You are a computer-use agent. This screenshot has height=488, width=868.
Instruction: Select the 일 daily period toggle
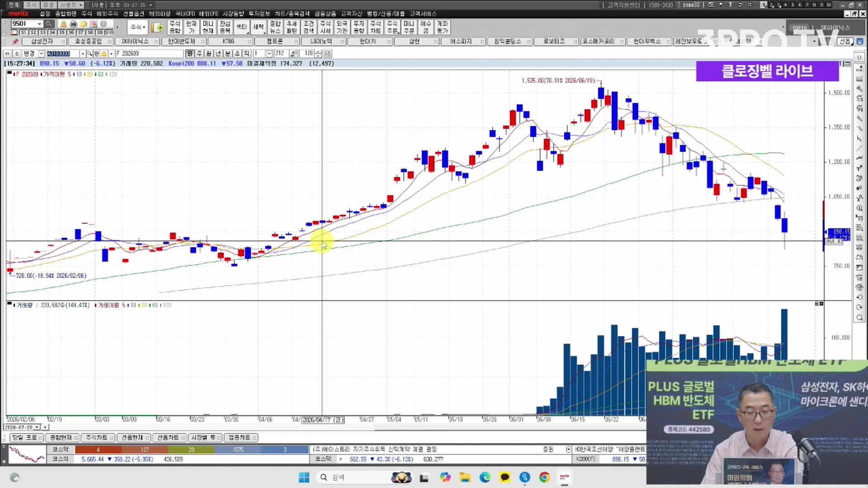click(x=189, y=53)
